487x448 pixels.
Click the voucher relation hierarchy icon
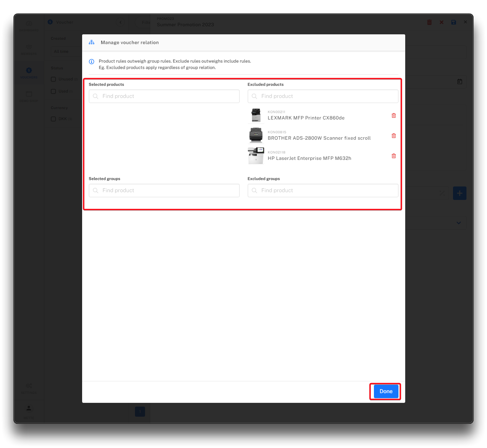(x=92, y=42)
